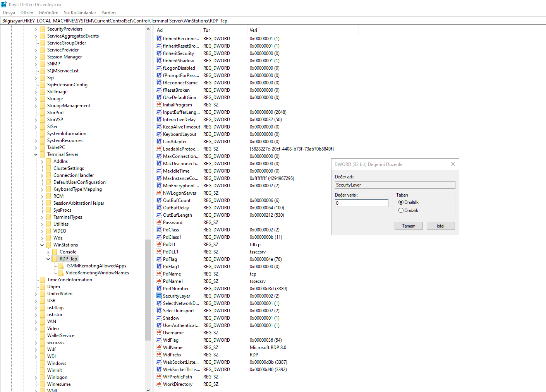Select the Onaltılık radio button
This screenshot has height=392, width=546.
click(401, 202)
